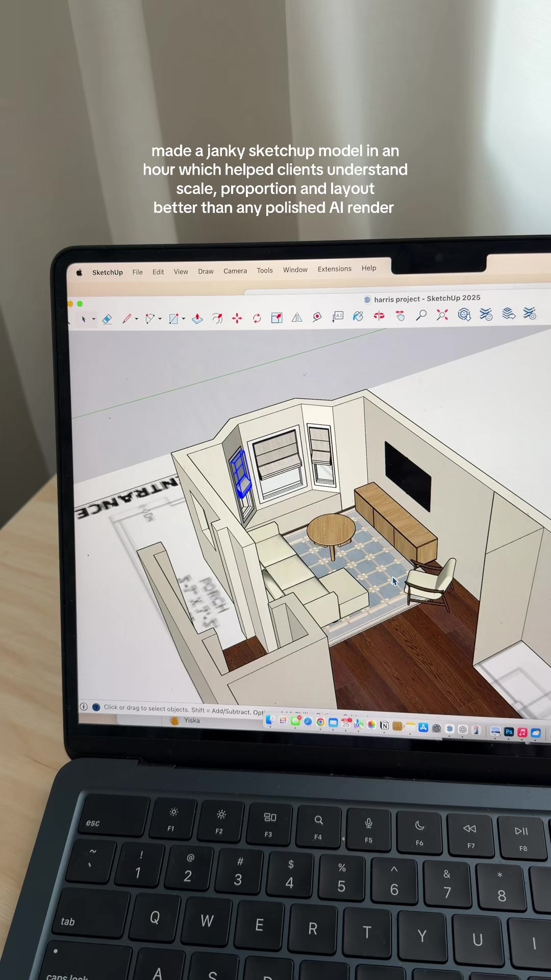
Task: Open the Help menu
Action: 369,268
